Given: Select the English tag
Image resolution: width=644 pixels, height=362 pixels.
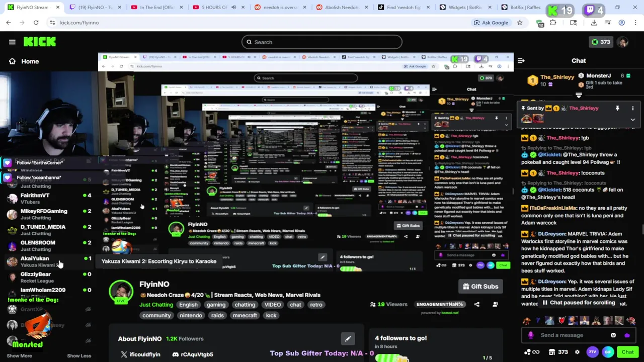Looking at the screenshot, I should point(188,305).
